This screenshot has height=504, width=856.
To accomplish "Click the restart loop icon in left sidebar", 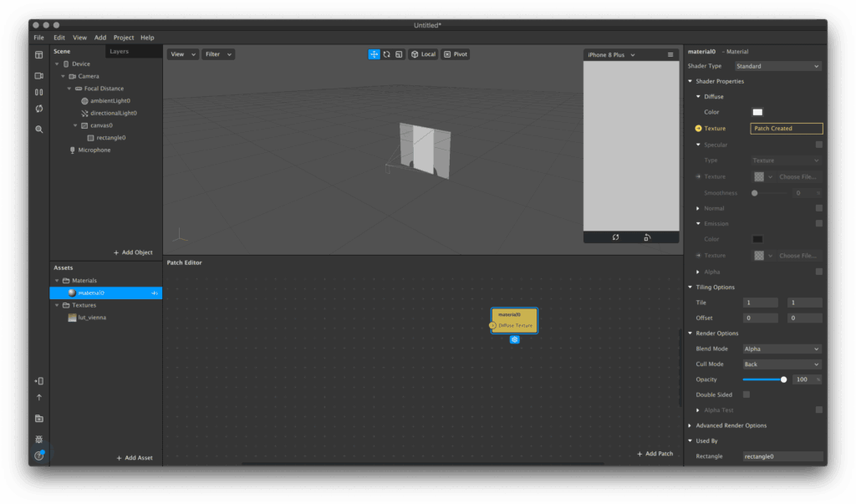I will pos(38,109).
